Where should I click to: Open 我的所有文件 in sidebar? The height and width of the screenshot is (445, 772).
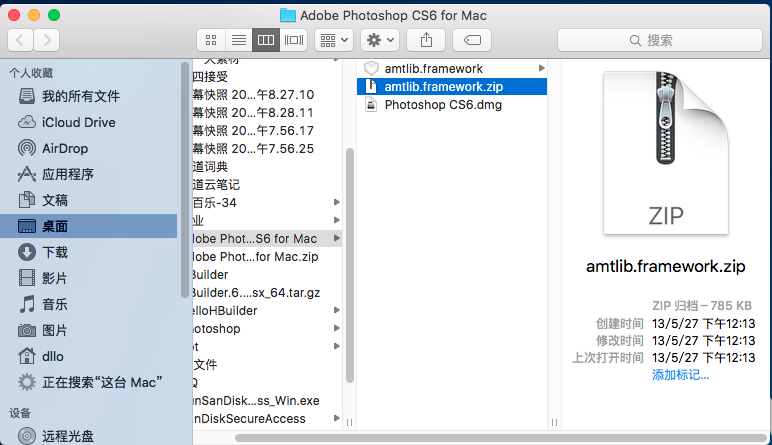89,96
